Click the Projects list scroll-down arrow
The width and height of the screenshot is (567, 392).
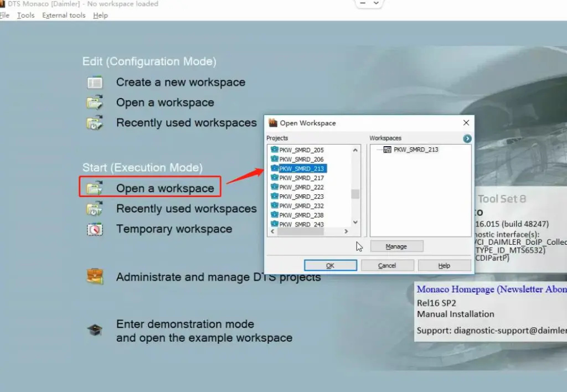click(355, 223)
